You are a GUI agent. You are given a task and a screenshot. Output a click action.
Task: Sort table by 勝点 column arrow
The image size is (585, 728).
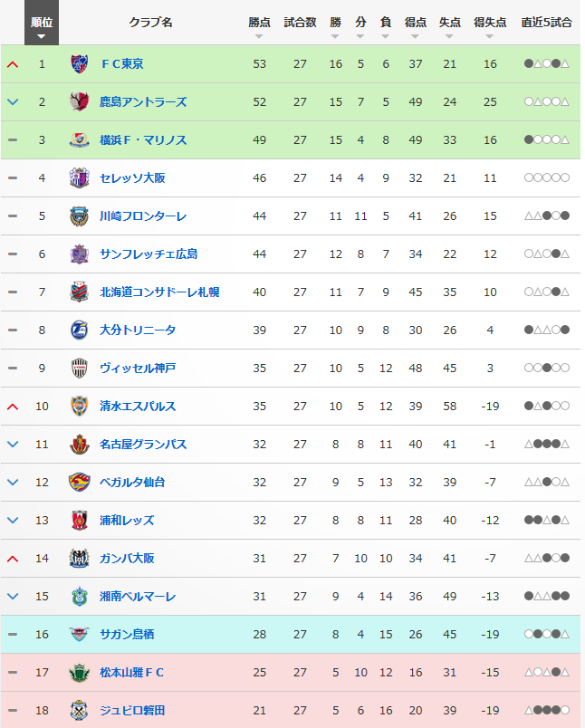[x=259, y=37]
